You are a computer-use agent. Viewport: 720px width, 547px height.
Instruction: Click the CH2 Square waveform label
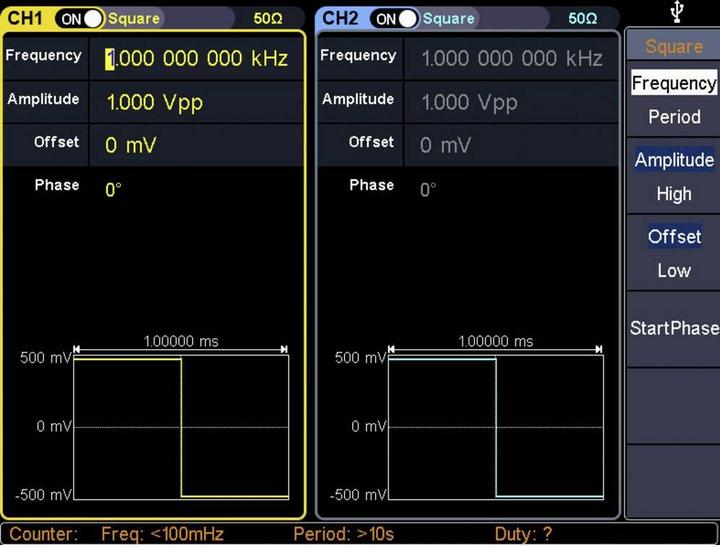pyautogui.click(x=448, y=18)
